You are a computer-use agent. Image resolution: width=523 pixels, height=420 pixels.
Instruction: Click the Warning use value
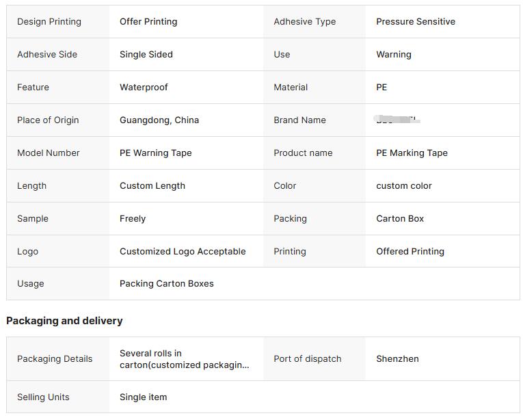pyautogui.click(x=394, y=55)
